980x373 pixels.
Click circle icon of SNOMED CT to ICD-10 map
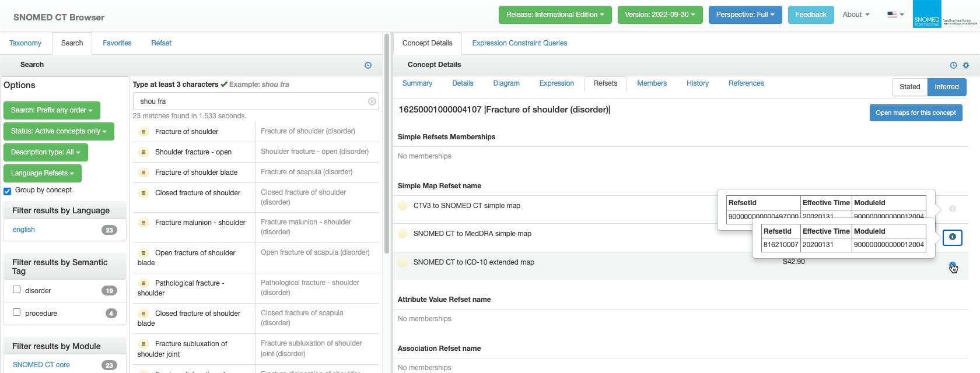pos(402,262)
